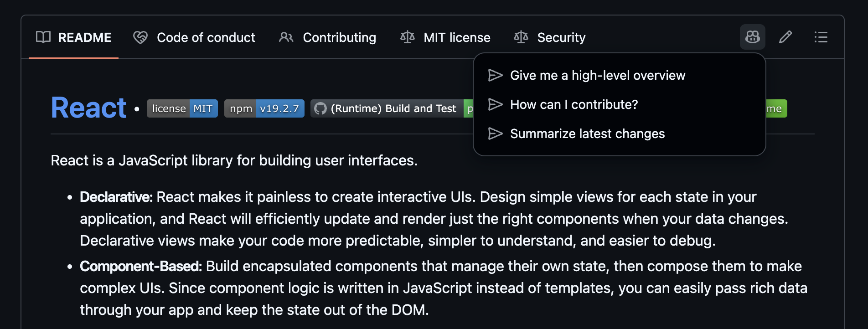Click the arrow icon beside Summarize latest changes
868x329 pixels.
coord(495,134)
